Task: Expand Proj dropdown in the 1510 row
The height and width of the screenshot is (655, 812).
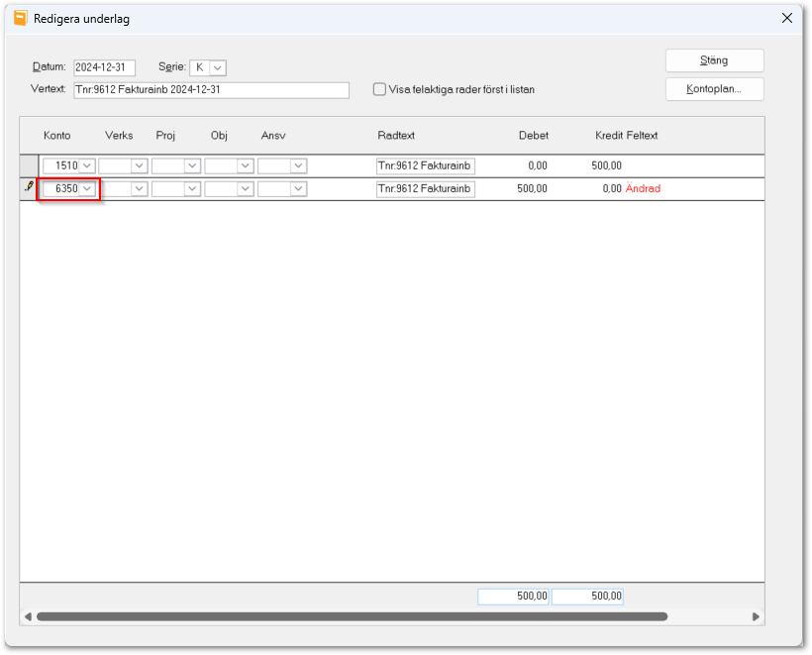Action: 192,165
